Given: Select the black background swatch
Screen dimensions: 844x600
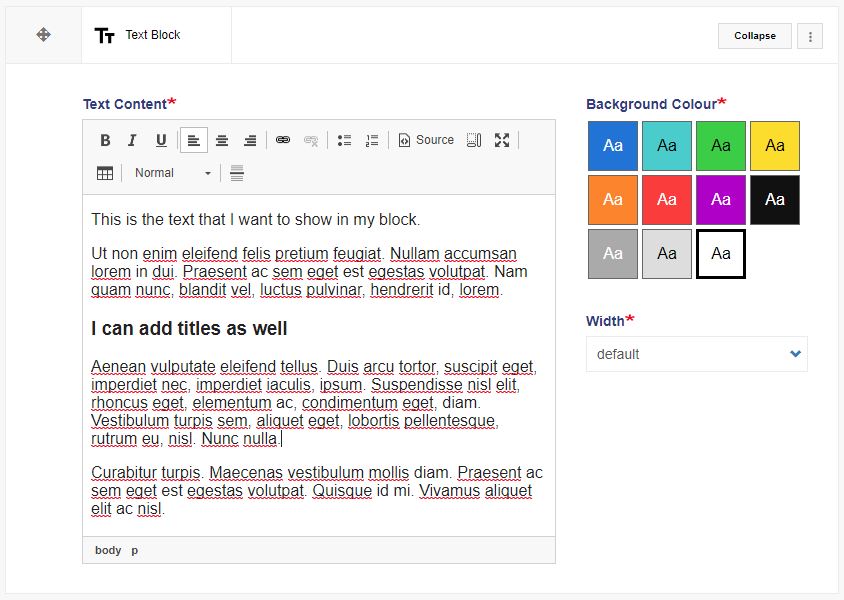Looking at the screenshot, I should point(775,200).
